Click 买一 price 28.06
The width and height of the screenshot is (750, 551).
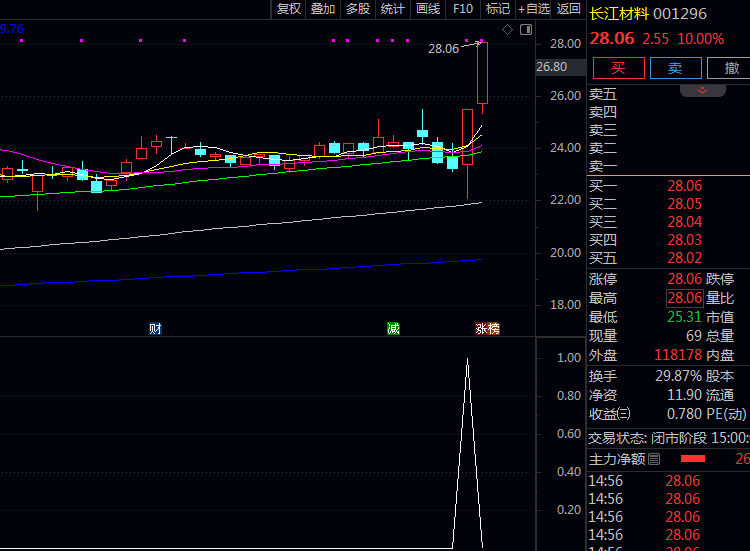(x=684, y=186)
